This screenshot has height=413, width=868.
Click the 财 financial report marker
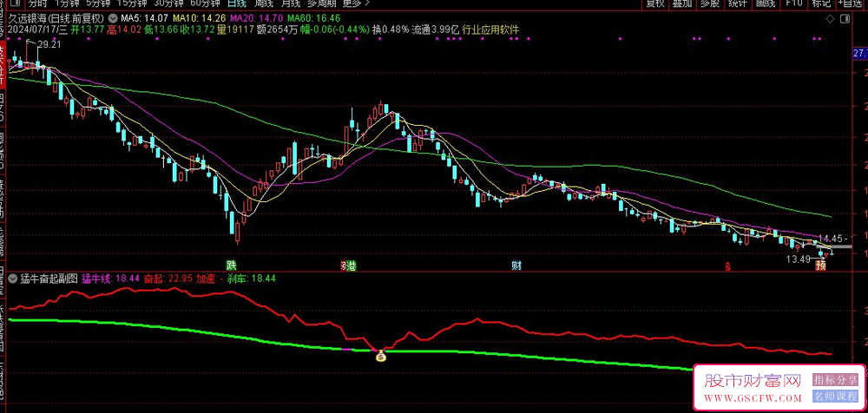click(516, 265)
